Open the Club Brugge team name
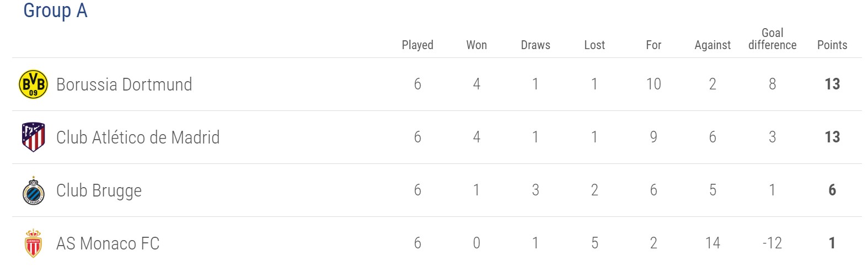868x271 pixels. coord(99,190)
